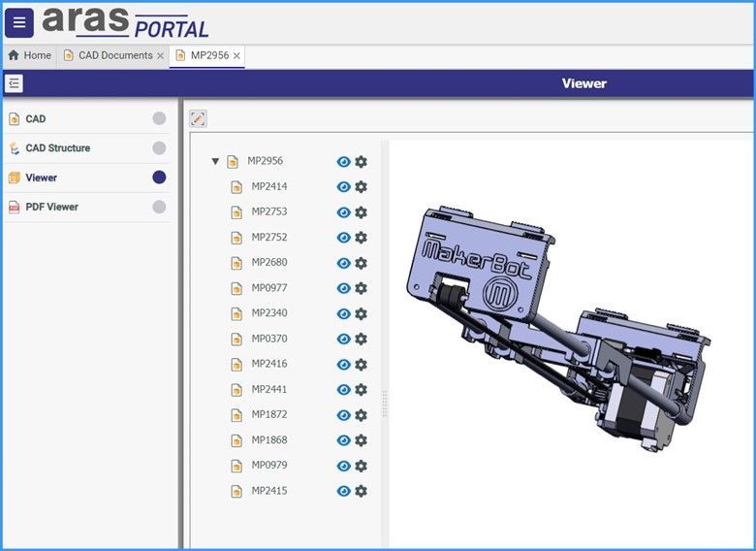The image size is (756, 551).
Task: Collapse the MP2956 tree node
Action: point(215,162)
